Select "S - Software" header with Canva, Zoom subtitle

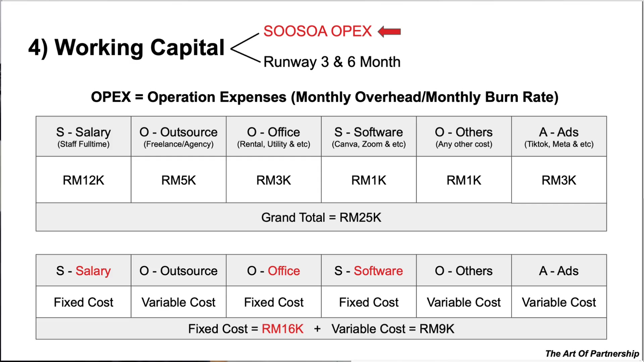pos(369,136)
